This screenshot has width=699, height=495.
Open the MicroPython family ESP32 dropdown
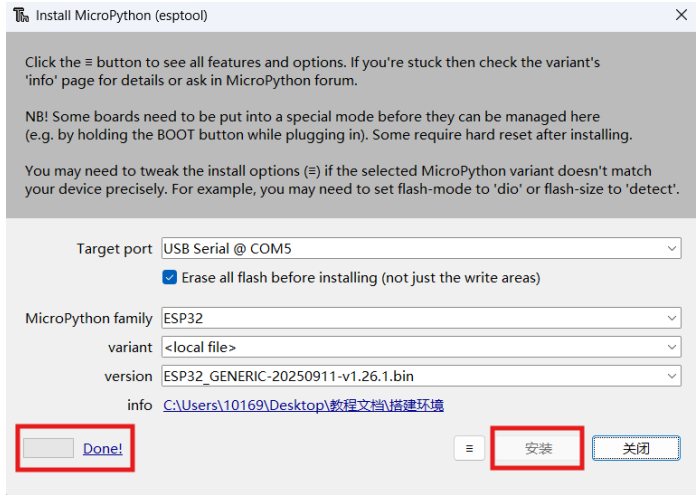tap(672, 318)
